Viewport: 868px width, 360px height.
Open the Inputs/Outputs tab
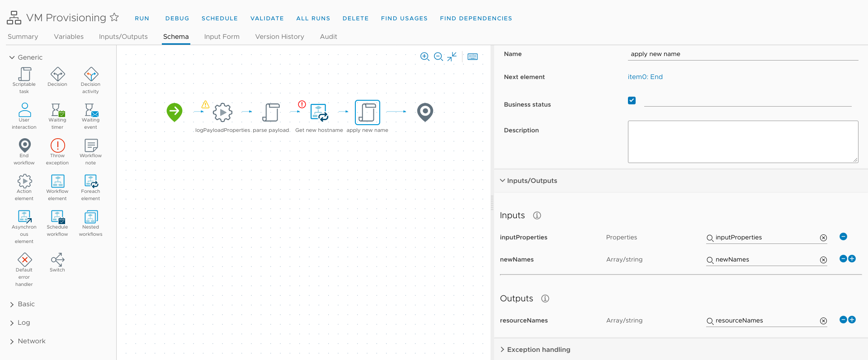tap(123, 37)
